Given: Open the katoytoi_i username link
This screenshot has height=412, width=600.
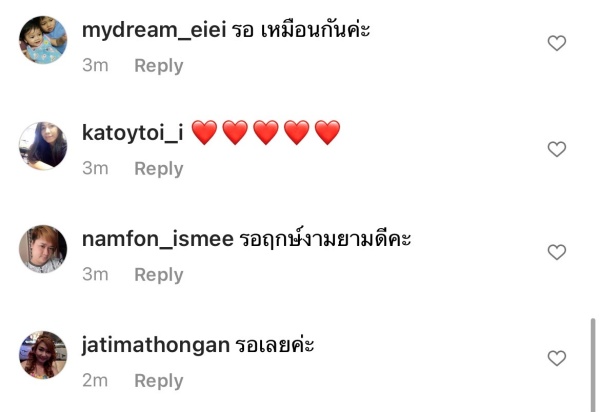Looking at the screenshot, I should click(x=133, y=133).
